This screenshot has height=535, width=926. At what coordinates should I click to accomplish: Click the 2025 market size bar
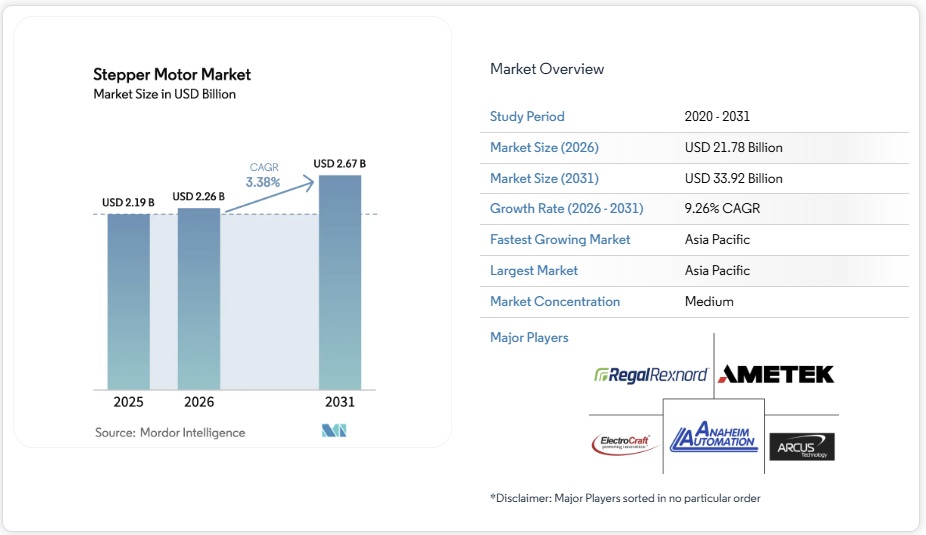(x=128, y=300)
